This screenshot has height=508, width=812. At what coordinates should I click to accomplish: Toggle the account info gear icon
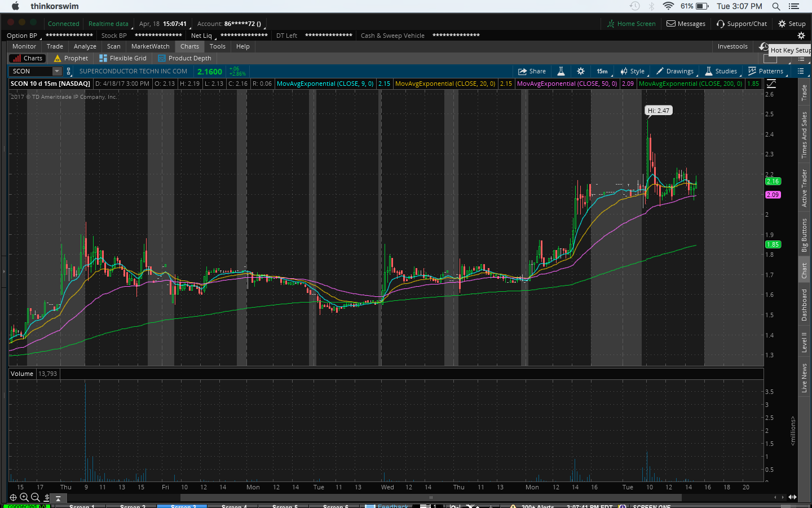(x=801, y=36)
